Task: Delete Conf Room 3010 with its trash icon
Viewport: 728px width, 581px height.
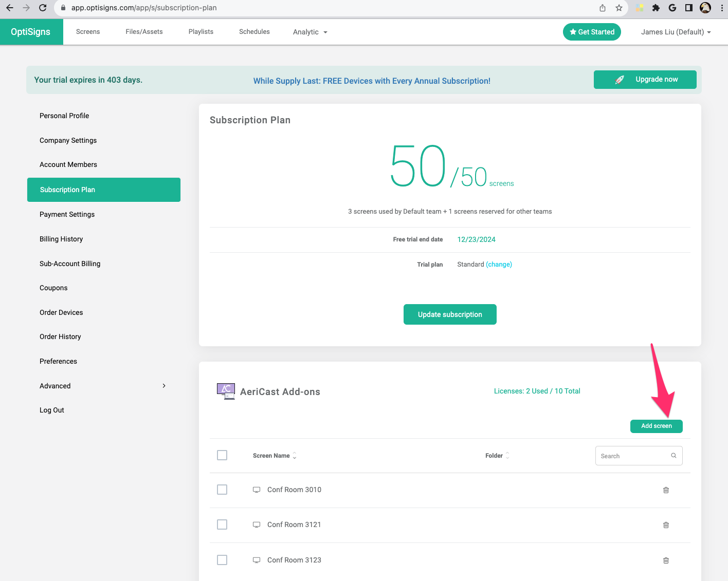Action: click(666, 490)
